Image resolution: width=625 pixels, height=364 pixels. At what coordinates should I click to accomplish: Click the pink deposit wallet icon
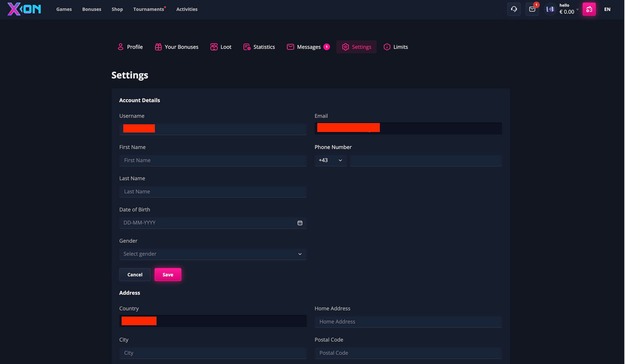(x=589, y=9)
